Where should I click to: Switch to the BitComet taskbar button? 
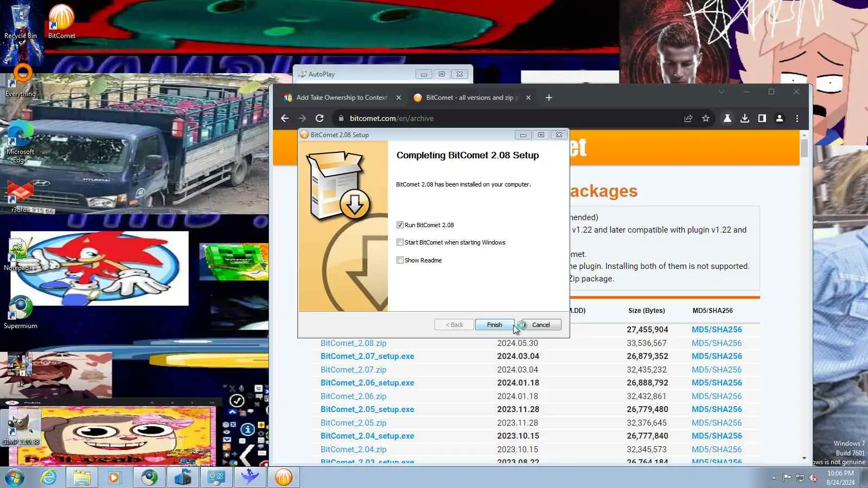pos(284,477)
